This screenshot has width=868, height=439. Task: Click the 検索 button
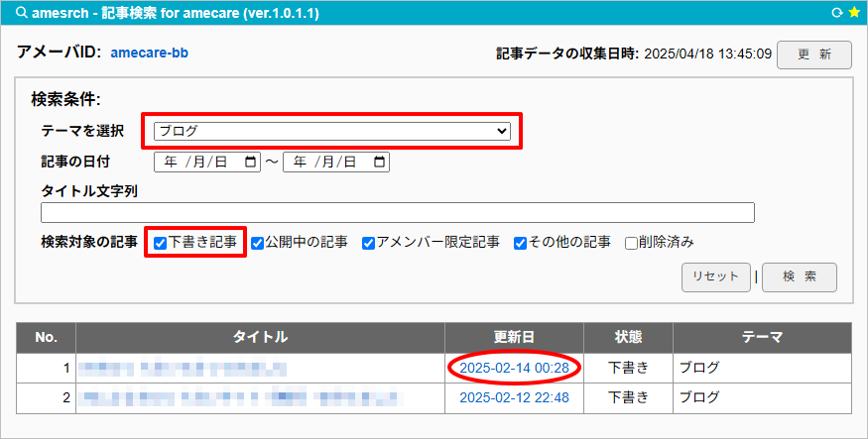[x=800, y=277]
